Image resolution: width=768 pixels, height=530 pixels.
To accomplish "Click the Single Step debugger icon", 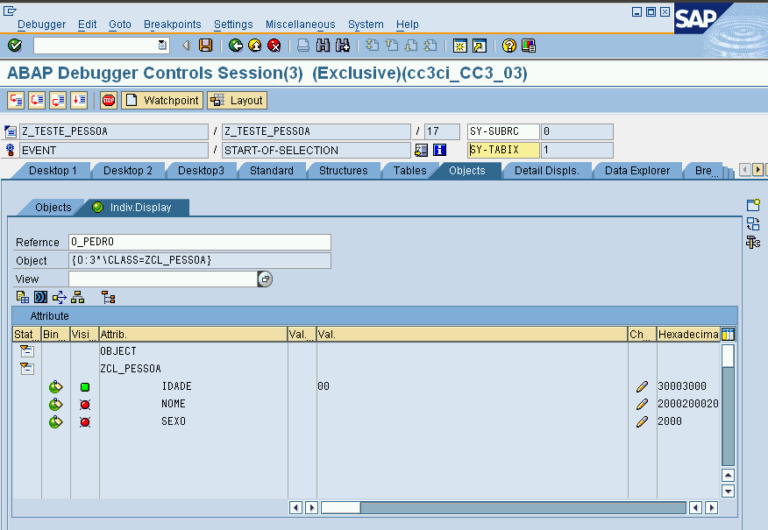I will [16, 100].
